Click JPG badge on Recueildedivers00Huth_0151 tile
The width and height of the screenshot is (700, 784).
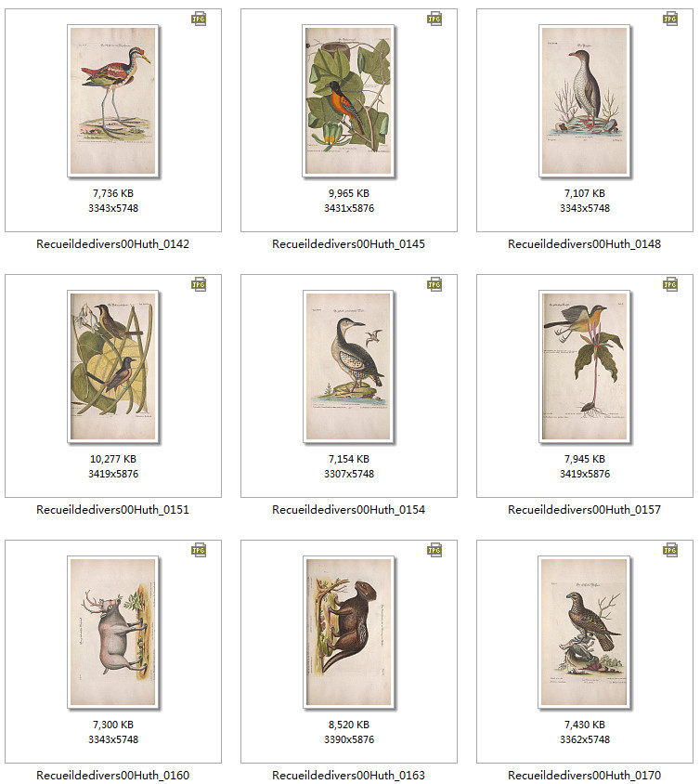[199, 284]
